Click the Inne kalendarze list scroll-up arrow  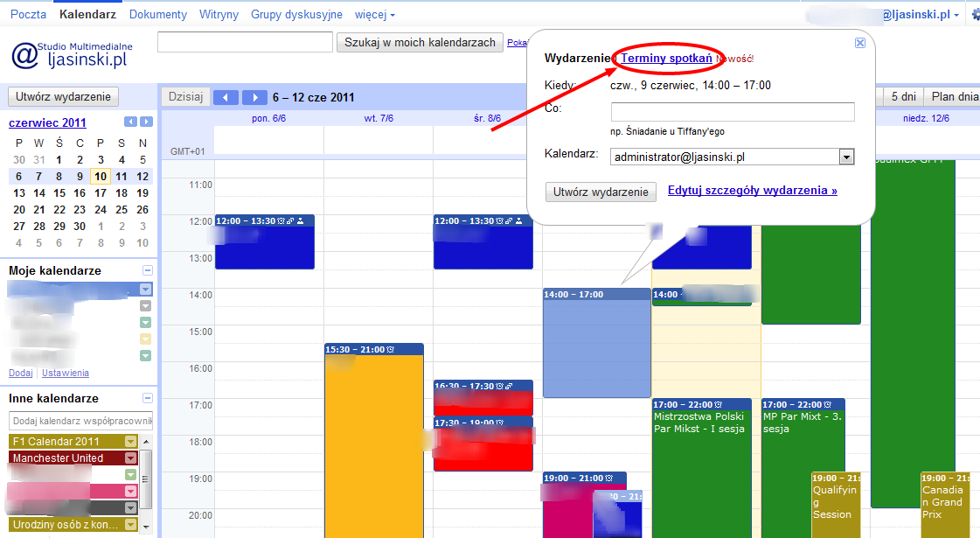146,441
